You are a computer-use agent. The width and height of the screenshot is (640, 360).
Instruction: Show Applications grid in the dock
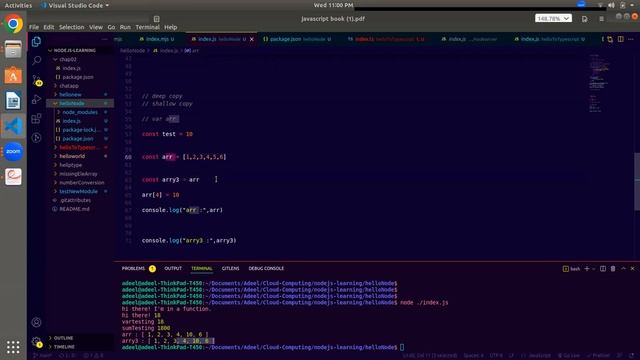coord(13,347)
